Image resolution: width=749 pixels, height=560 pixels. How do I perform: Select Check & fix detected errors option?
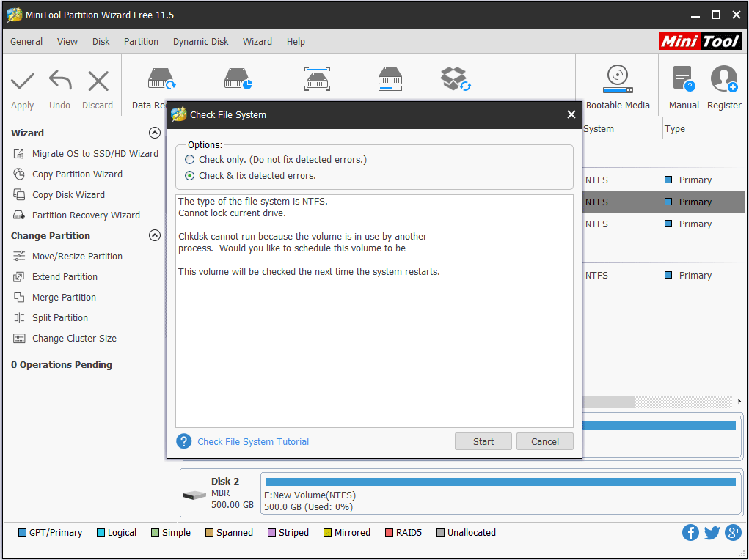(x=190, y=176)
